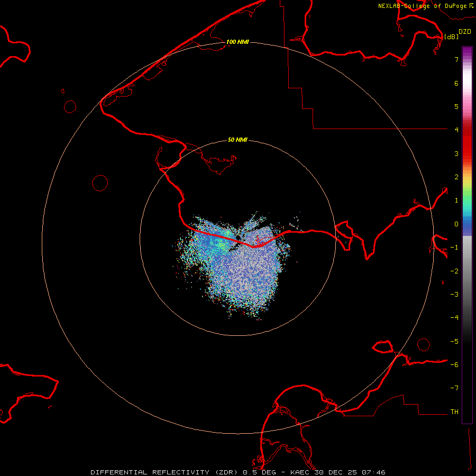Click the color scale value -5
The width and height of the screenshot is (476, 476).
454,342
